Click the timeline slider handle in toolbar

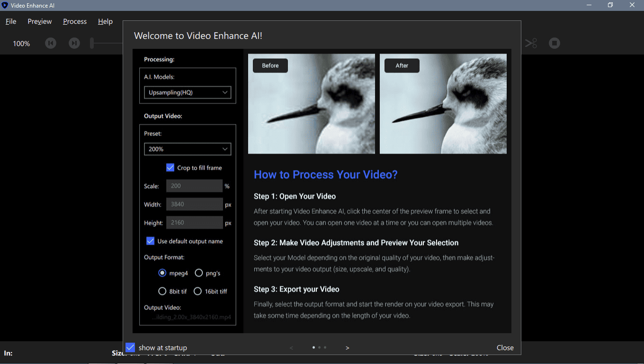[92, 43]
